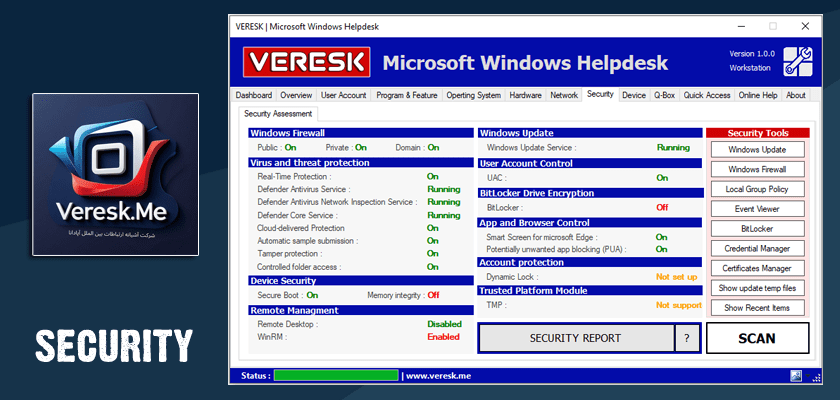Open the Credential Manager tool
This screenshot has height=400, width=840.
pyautogui.click(x=756, y=248)
